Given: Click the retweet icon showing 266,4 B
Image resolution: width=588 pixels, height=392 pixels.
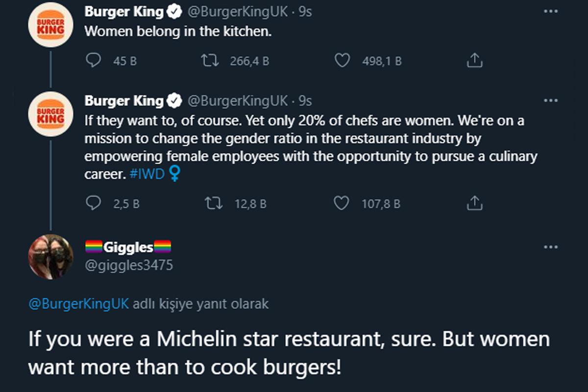Looking at the screenshot, I should click(x=212, y=61).
